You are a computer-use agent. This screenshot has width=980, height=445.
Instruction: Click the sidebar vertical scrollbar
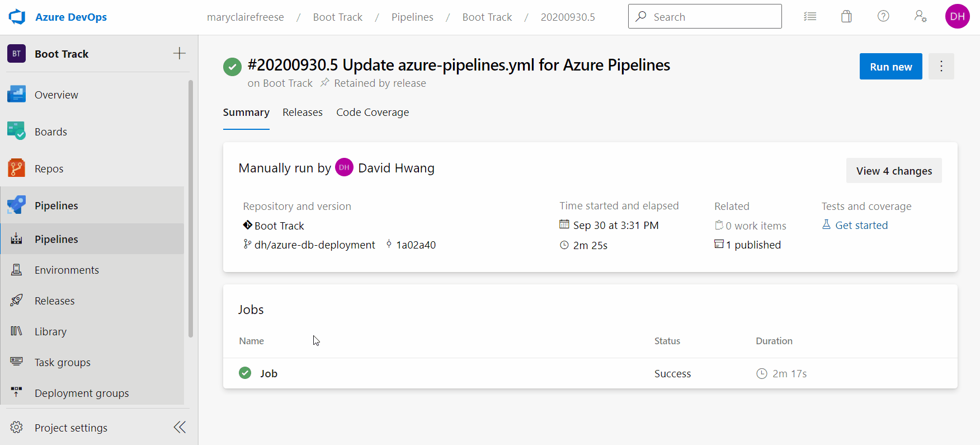[x=191, y=209]
